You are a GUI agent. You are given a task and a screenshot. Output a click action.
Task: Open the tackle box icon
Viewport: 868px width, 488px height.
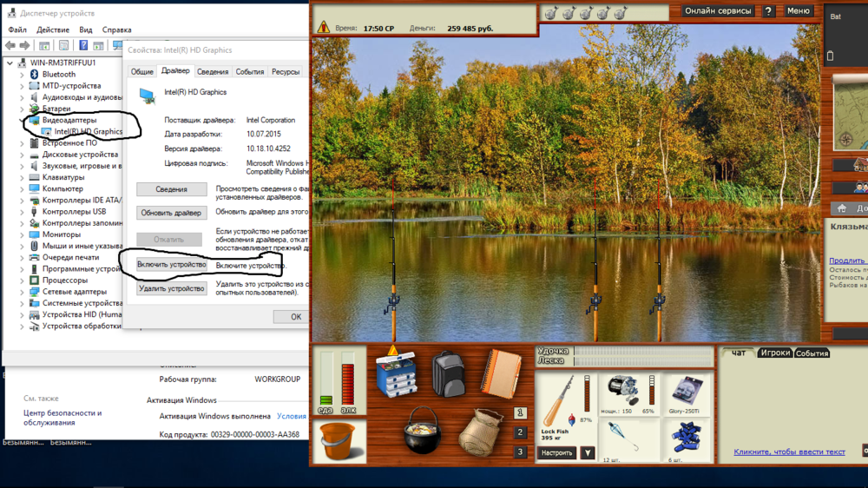click(397, 373)
